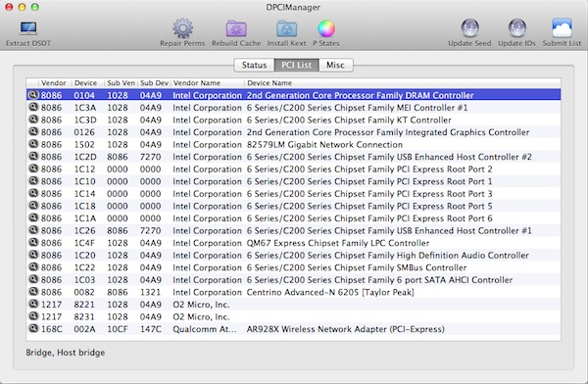Sort by the Vendor column header
Viewport: 588px width, 384px height.
click(54, 83)
